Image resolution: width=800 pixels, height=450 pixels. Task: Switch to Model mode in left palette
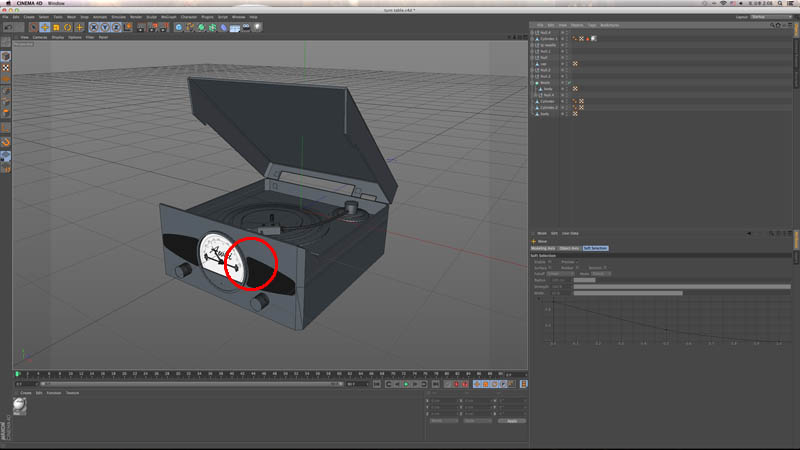[x=6, y=56]
